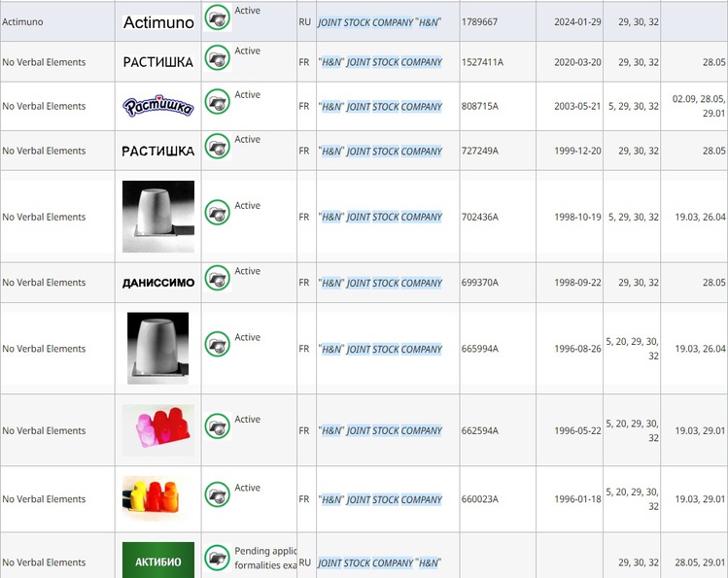Open the pink and red cups thumbnail

pyautogui.click(x=158, y=430)
